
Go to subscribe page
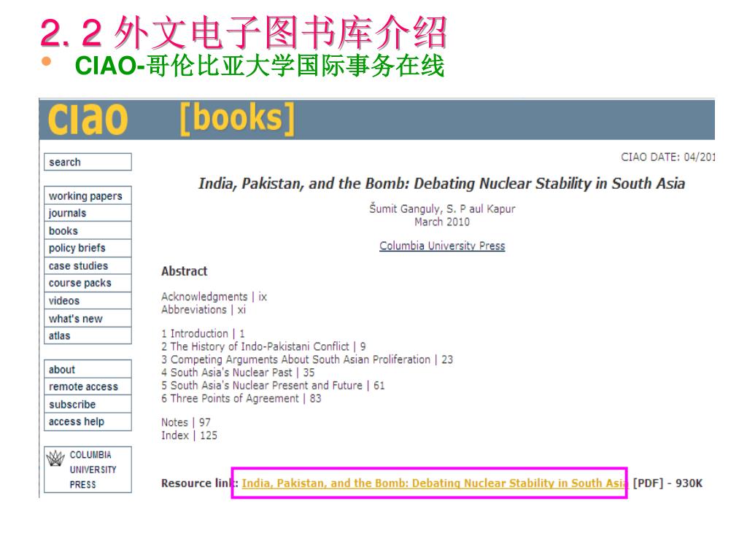tap(88, 404)
